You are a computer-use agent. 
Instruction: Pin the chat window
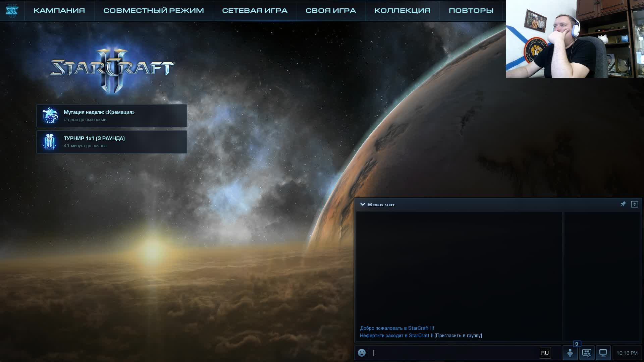(x=623, y=204)
